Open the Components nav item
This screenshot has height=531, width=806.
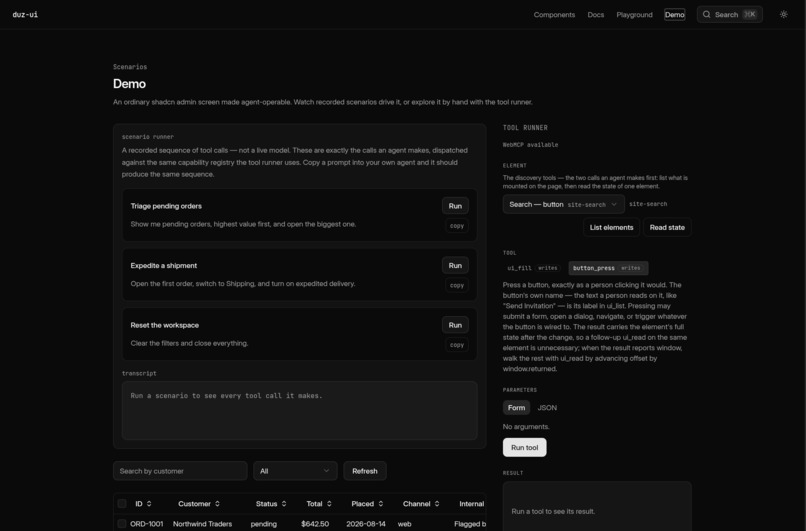pyautogui.click(x=554, y=14)
